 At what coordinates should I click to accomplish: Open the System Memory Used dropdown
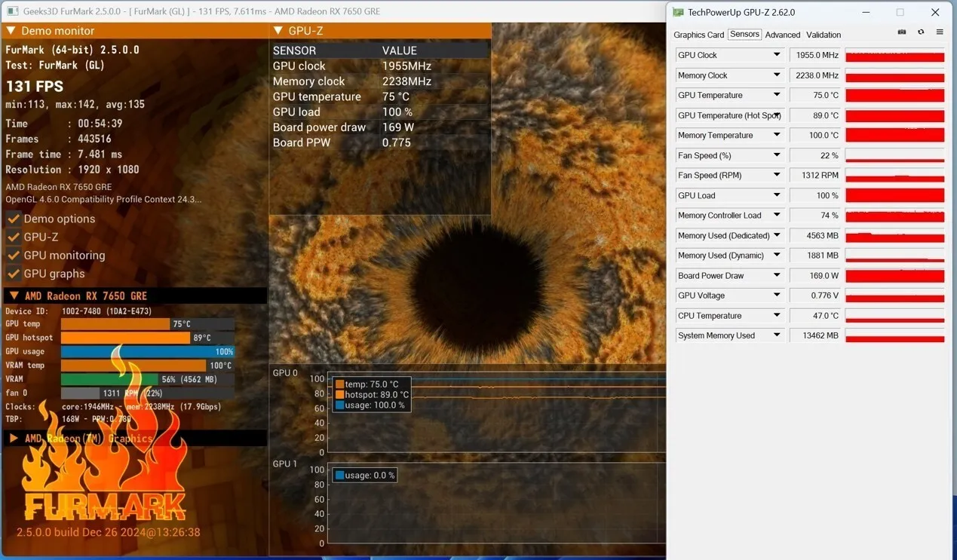coord(777,335)
